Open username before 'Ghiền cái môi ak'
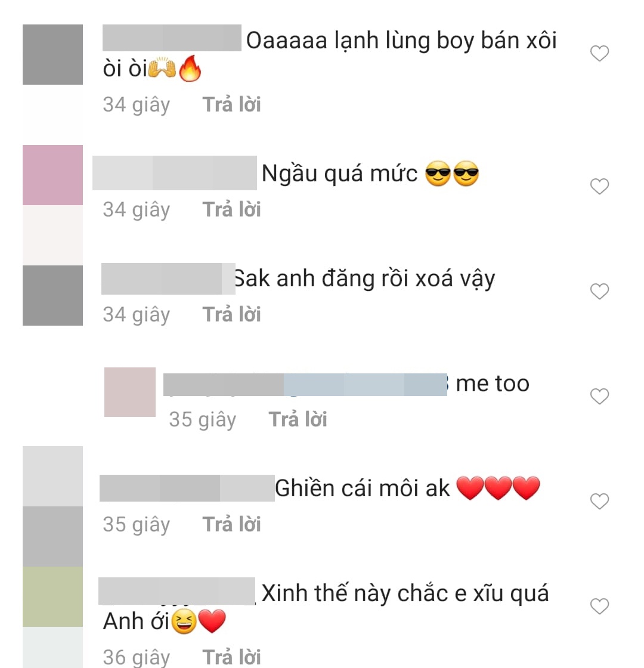This screenshot has width=644, height=668. 187,488
